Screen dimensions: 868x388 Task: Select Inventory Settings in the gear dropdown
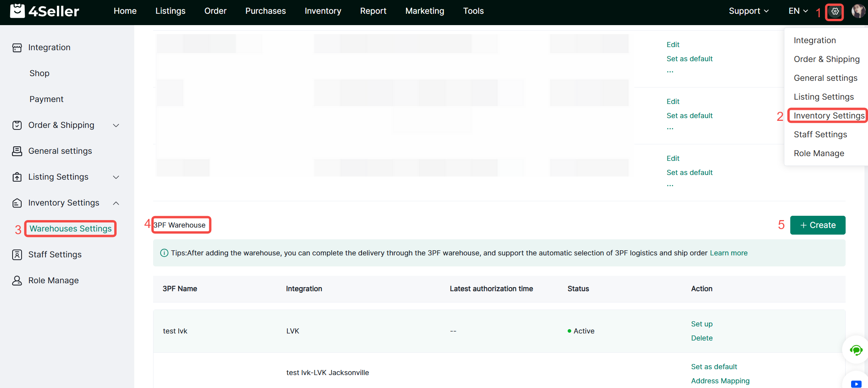[x=829, y=116]
